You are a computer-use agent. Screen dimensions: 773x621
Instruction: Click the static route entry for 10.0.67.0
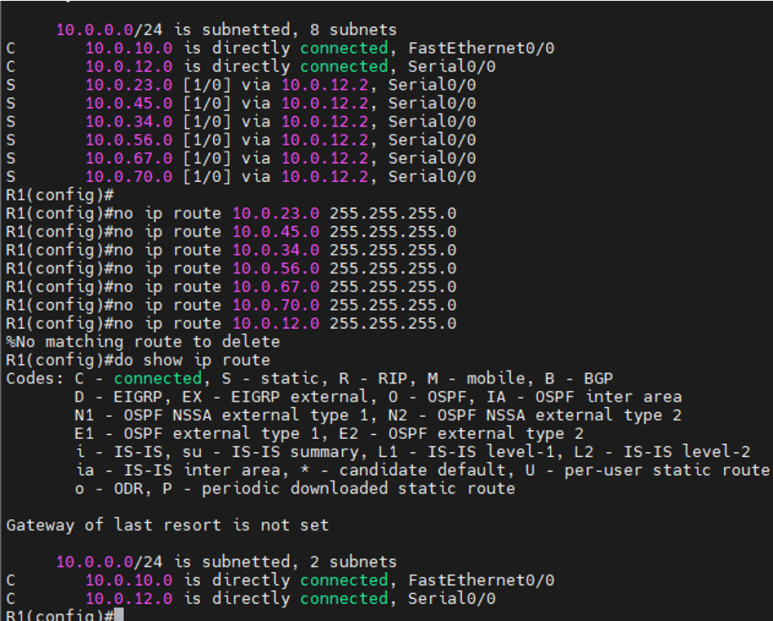click(x=125, y=158)
